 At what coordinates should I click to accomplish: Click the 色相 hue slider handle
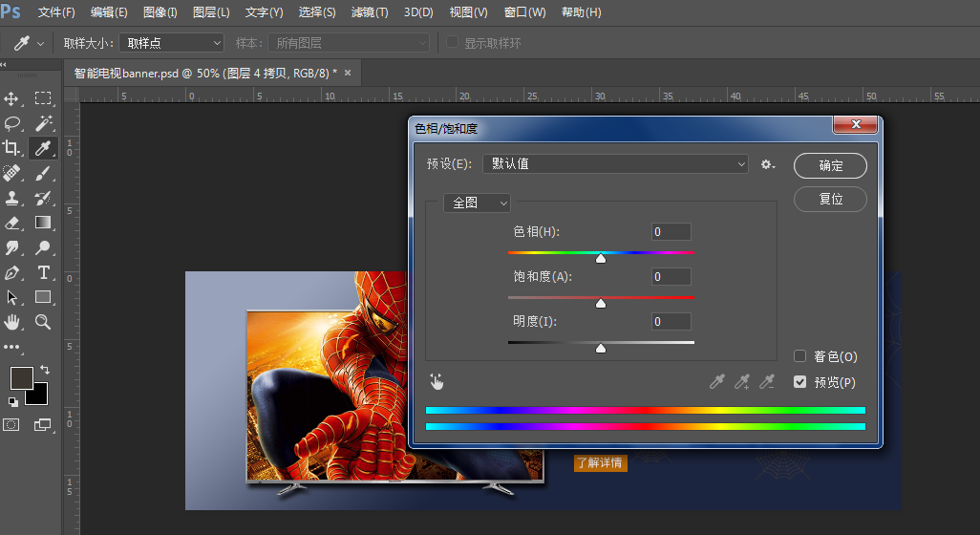point(601,258)
